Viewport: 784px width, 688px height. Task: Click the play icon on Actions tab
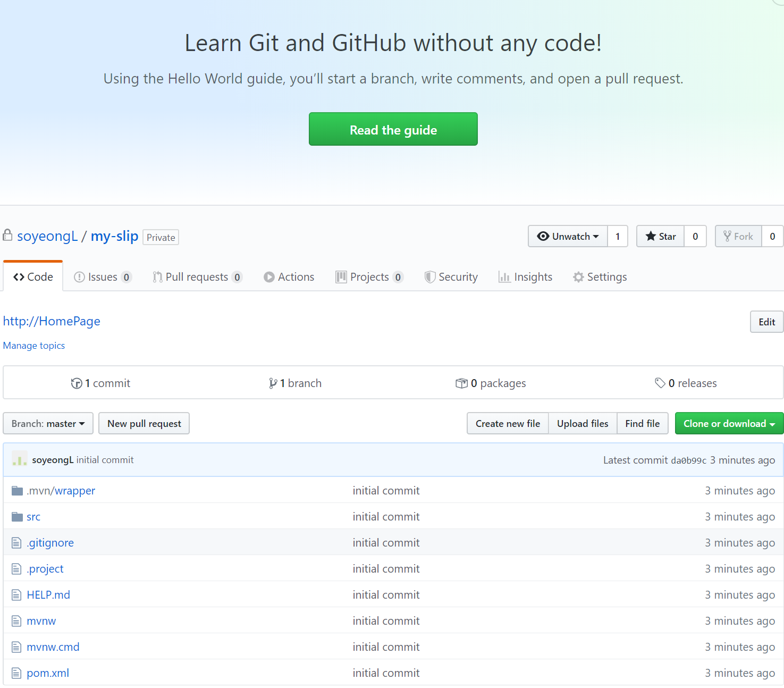point(269,277)
